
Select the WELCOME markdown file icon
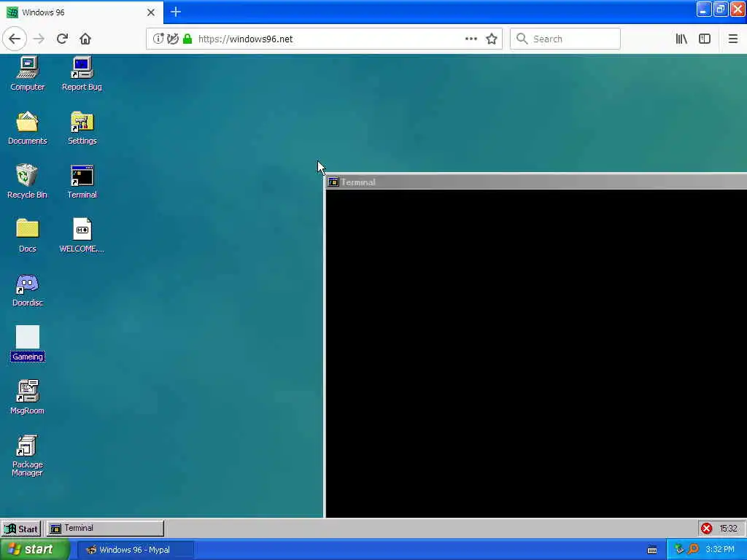[x=82, y=236]
